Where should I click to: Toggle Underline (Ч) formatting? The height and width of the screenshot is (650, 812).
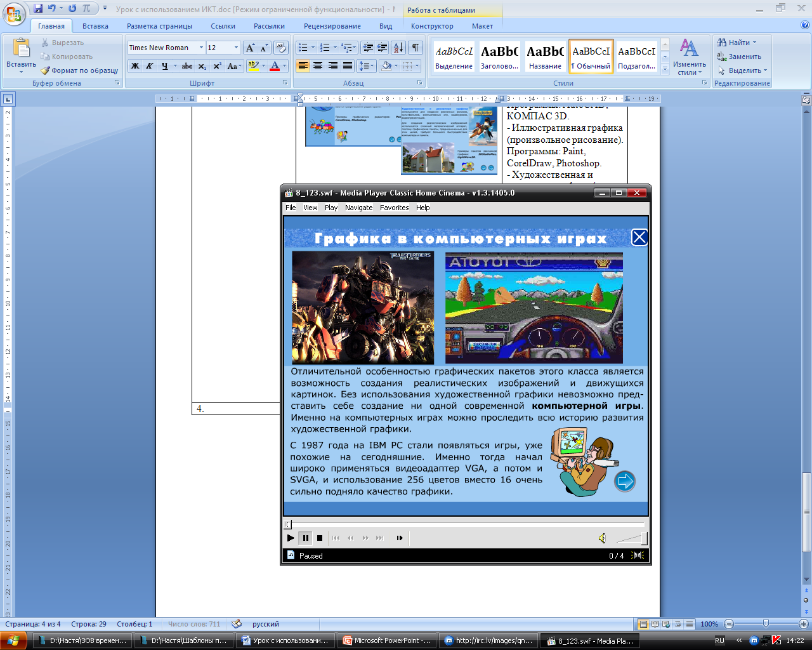(x=165, y=66)
